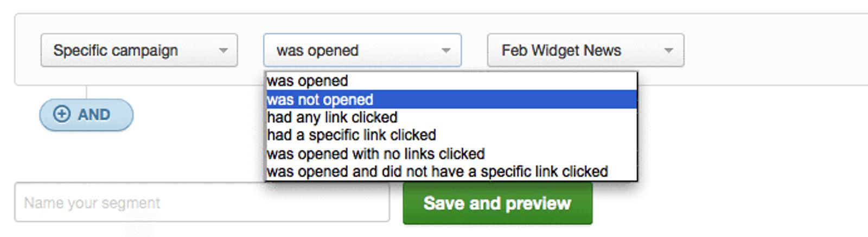Image resolution: width=868 pixels, height=237 pixels.
Task: Click the 'Feb Widget News' label text
Action: click(561, 51)
